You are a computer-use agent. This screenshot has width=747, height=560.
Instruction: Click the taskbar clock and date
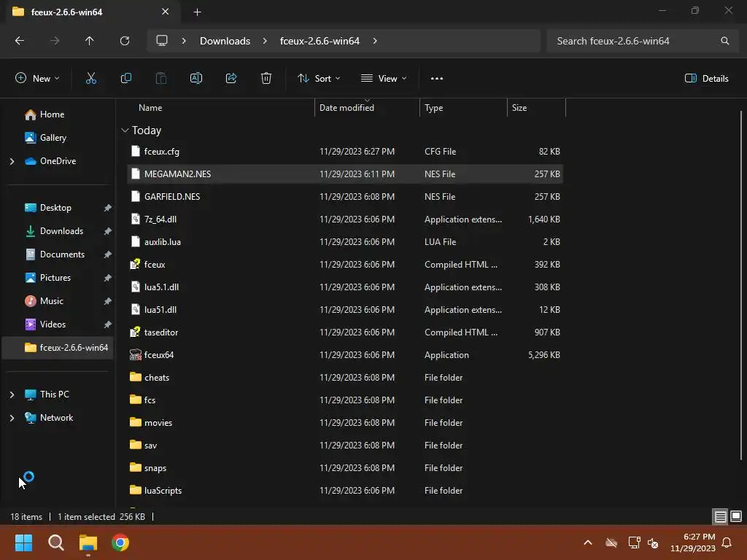[x=693, y=542]
